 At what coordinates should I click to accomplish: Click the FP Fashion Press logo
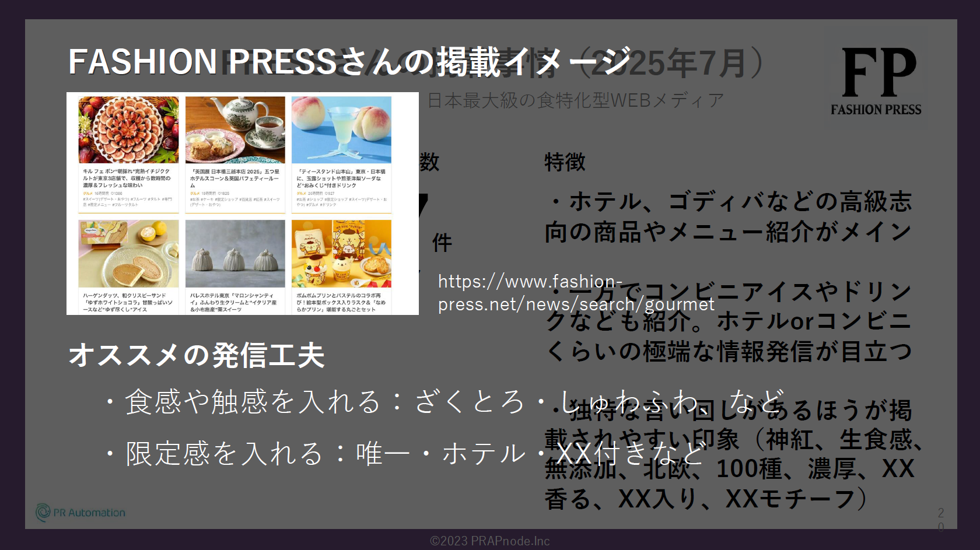(x=876, y=80)
